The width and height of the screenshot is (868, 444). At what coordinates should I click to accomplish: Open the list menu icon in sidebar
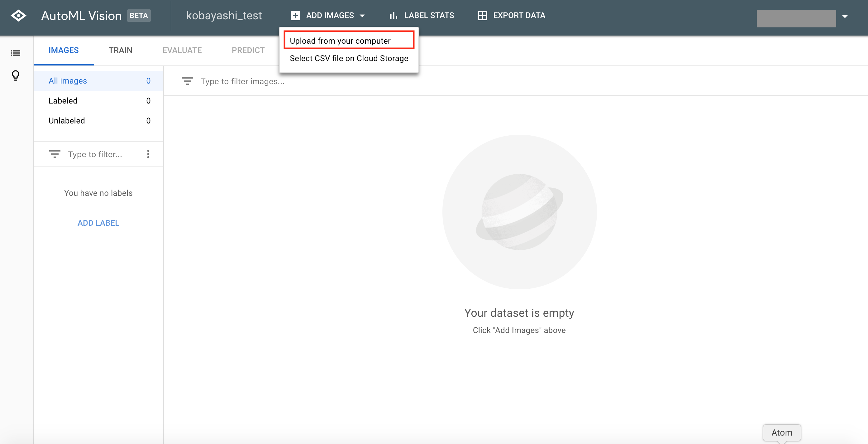16,53
